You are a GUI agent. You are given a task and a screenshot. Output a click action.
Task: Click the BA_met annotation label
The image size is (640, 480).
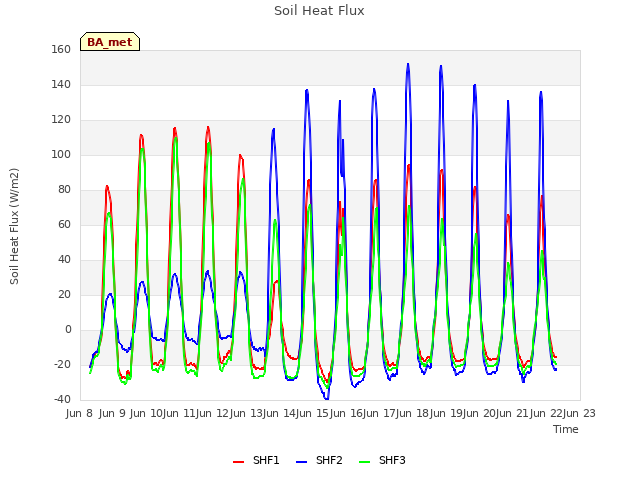pyautogui.click(x=110, y=42)
